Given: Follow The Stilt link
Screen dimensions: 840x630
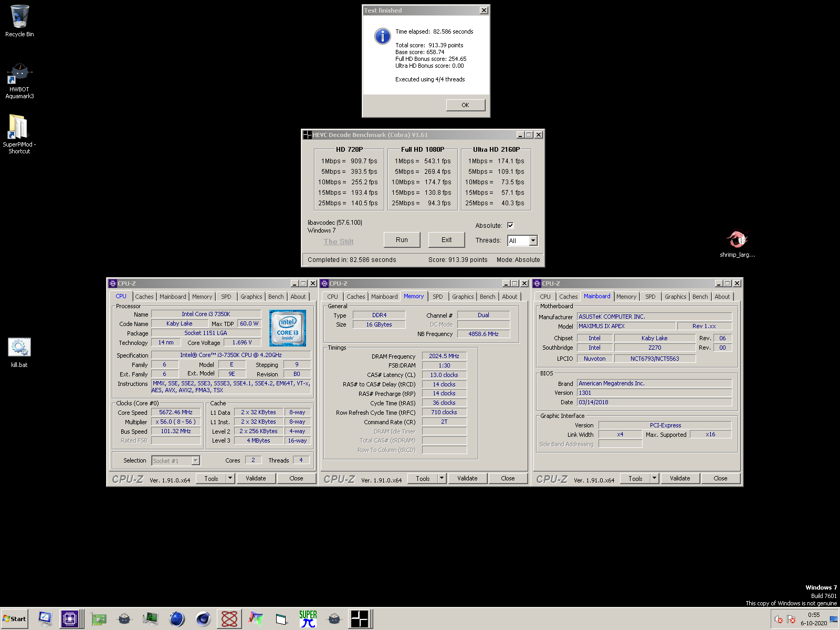Looking at the screenshot, I should [x=338, y=241].
